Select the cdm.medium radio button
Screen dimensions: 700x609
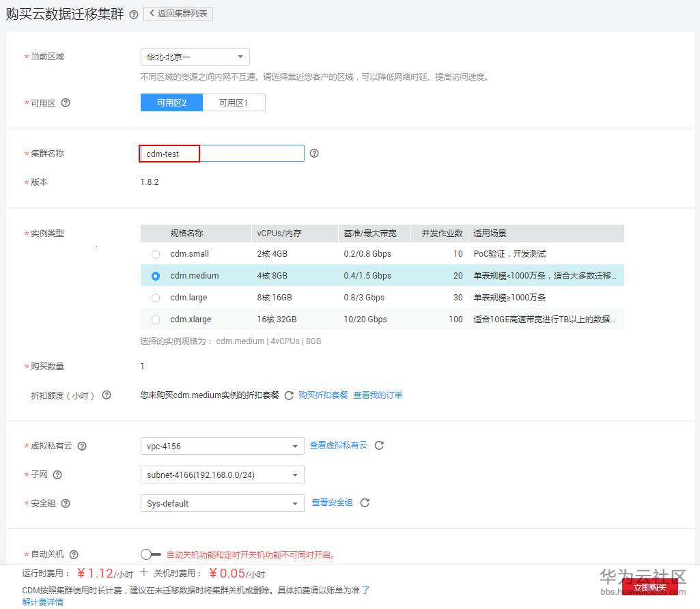(x=155, y=276)
